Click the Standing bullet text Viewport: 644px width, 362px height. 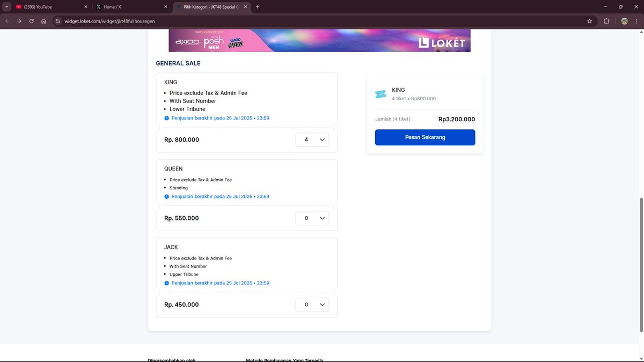[x=179, y=188]
